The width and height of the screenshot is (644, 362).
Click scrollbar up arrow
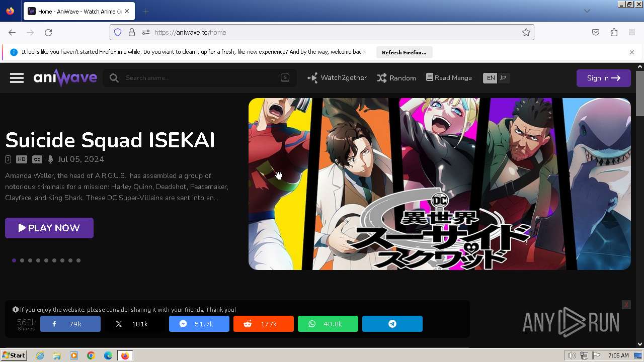(640, 67)
